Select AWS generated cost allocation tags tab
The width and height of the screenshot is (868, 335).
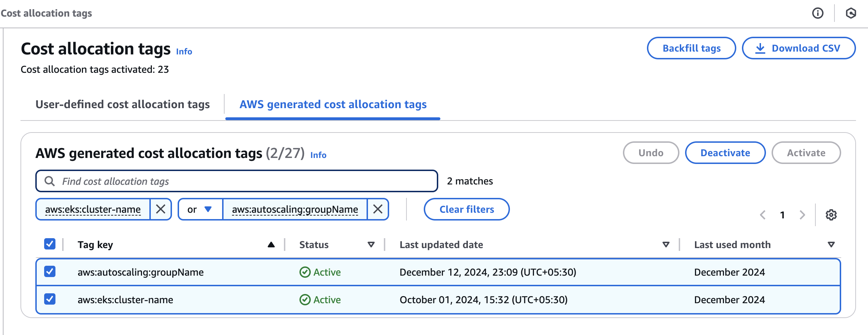(333, 105)
